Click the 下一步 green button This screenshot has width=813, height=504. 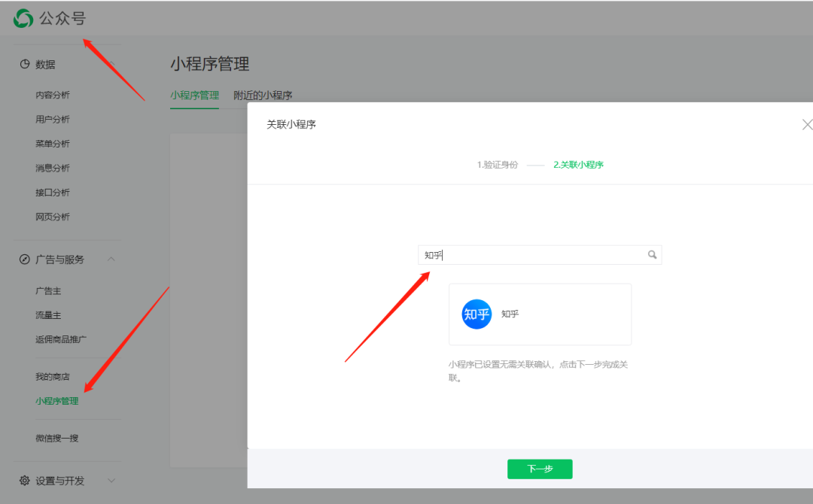[x=540, y=469]
